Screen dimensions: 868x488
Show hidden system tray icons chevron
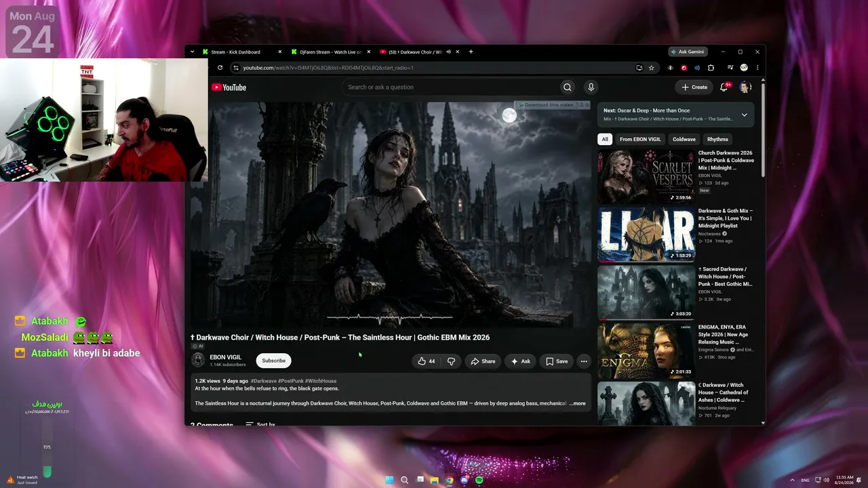pyautogui.click(x=792, y=480)
